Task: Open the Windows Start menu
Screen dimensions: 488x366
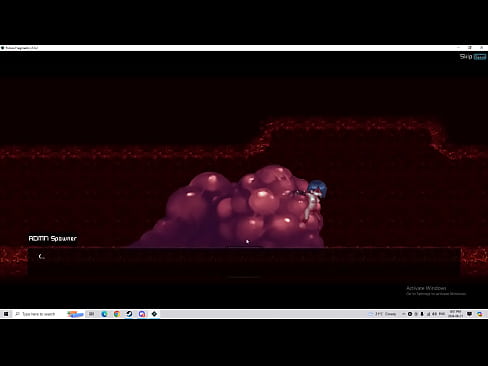Action: [x=6, y=314]
